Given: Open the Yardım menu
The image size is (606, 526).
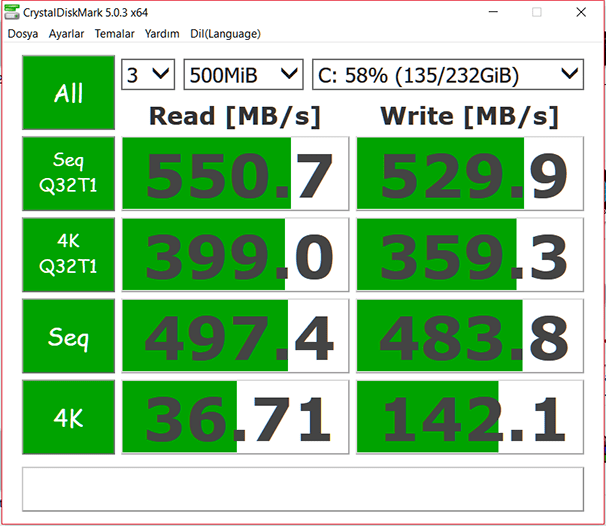Looking at the screenshot, I should (x=162, y=34).
